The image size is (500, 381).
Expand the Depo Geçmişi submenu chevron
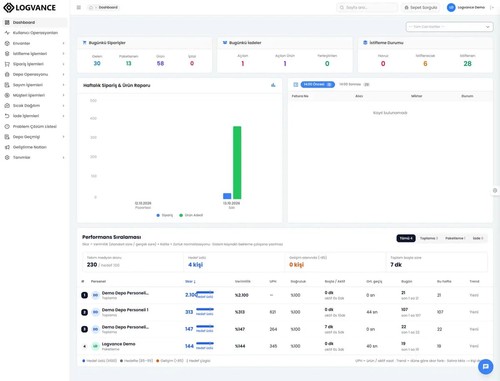pyautogui.click(x=63, y=137)
